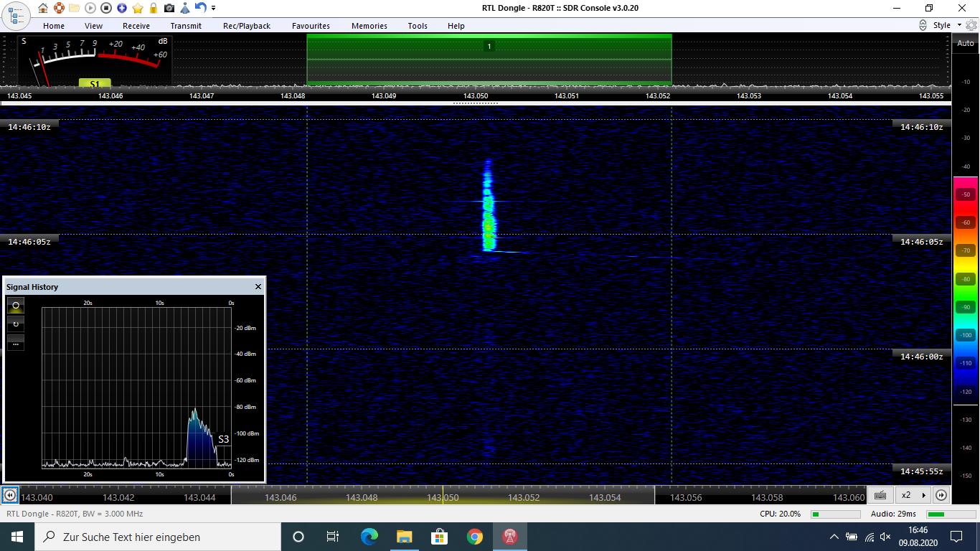Click the reset arrow button in Signal History
This screenshot has width=980, height=551.
tap(16, 324)
